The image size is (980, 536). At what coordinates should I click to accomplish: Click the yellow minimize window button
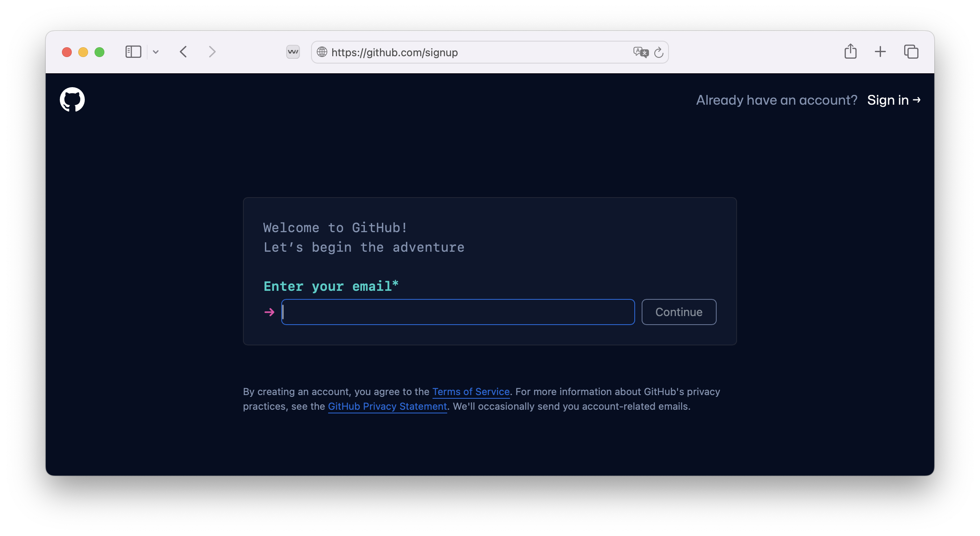click(x=83, y=52)
